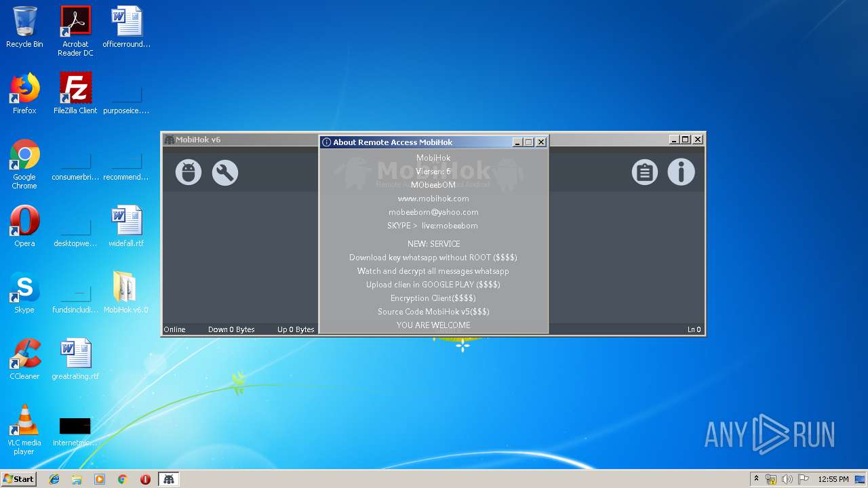Click Encryption Client($$$$) line

coord(433,298)
